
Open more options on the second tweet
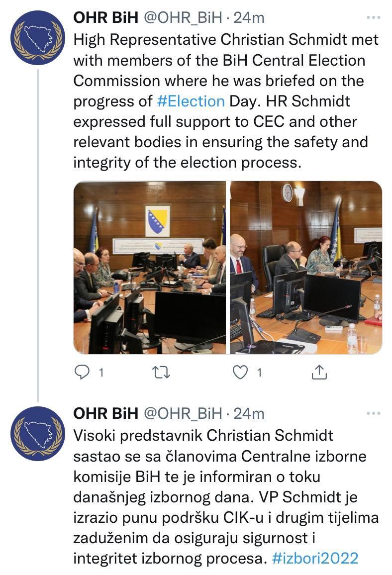373,413
